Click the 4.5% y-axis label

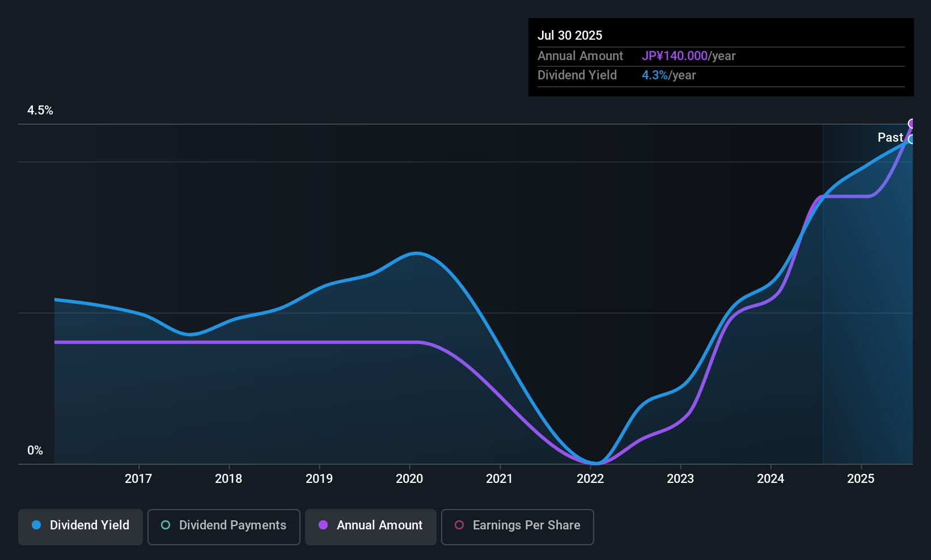coord(40,111)
